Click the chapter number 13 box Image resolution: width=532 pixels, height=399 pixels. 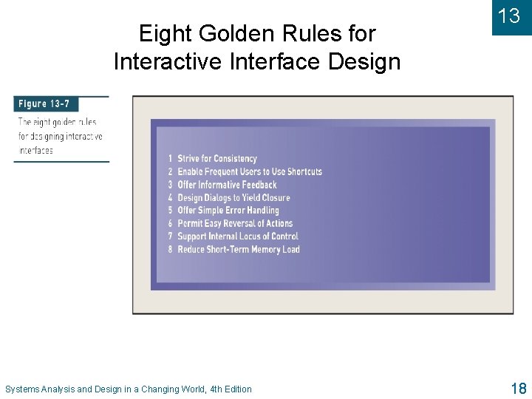click(x=512, y=17)
